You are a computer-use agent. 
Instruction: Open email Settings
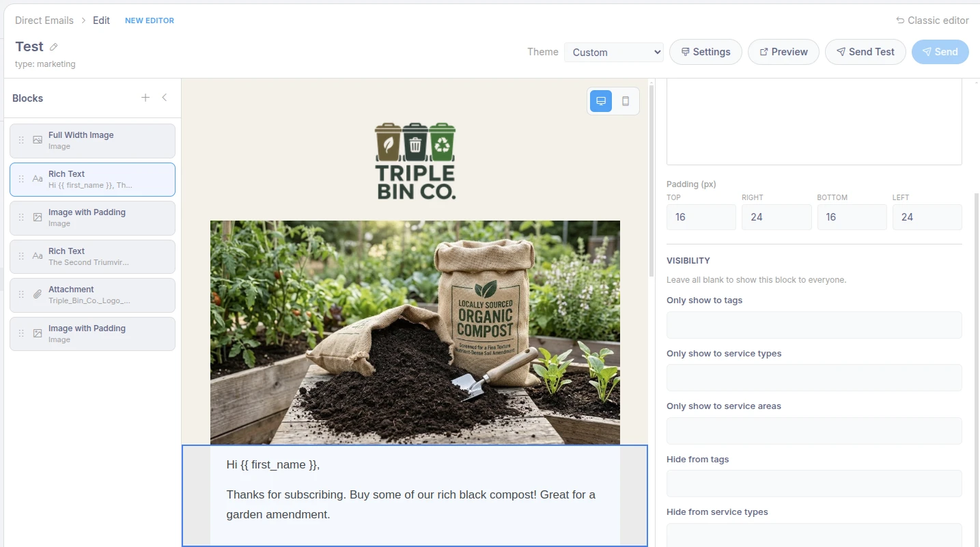705,52
